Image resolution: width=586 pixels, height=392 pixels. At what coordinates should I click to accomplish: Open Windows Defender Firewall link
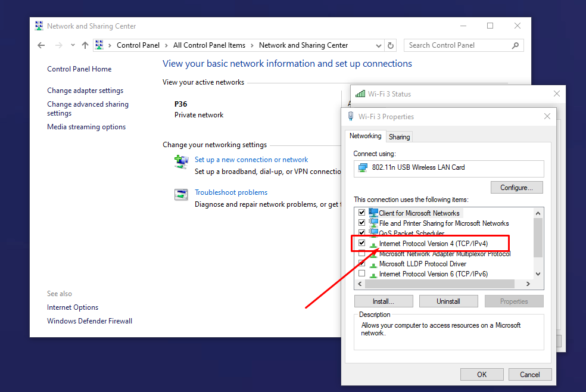pyautogui.click(x=90, y=321)
